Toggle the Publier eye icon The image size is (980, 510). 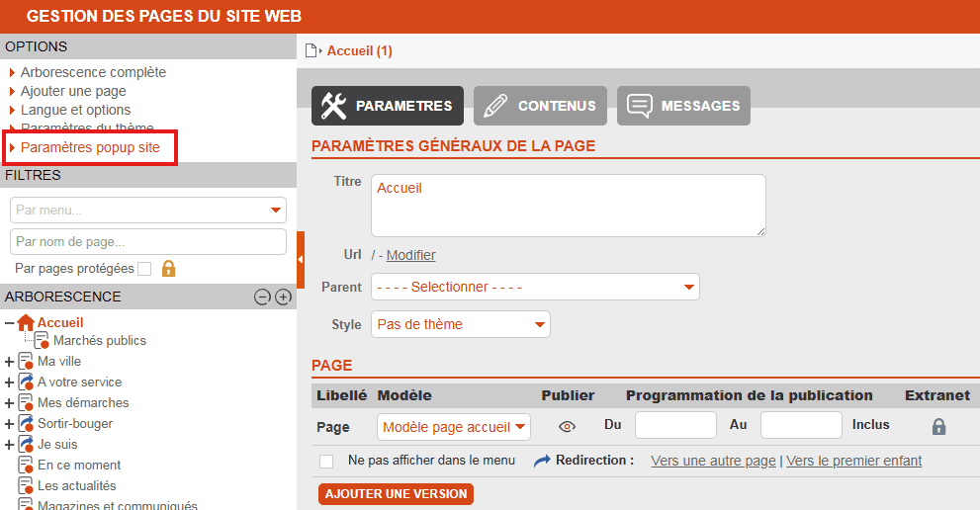[x=567, y=427]
